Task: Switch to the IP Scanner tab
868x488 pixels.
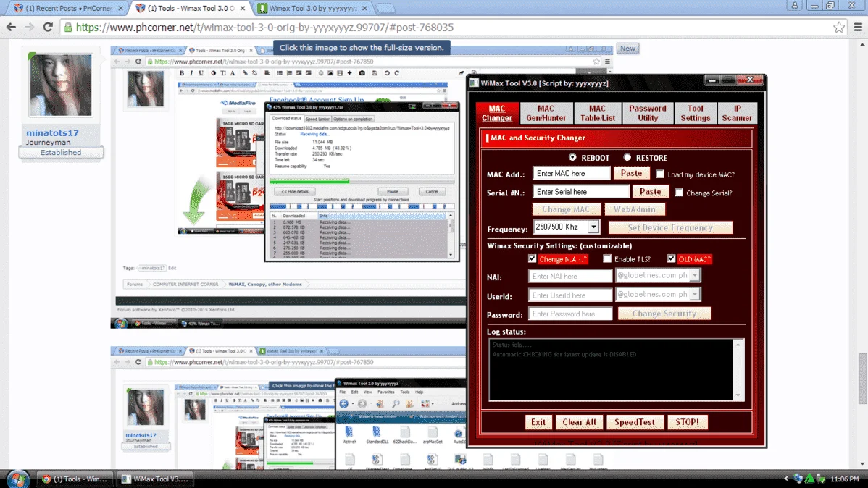Action: [737, 113]
